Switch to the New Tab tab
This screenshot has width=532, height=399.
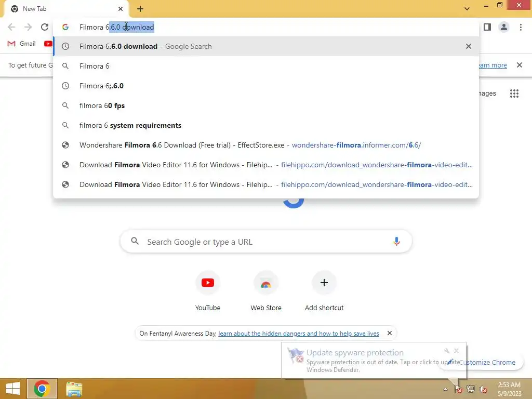pos(66,9)
